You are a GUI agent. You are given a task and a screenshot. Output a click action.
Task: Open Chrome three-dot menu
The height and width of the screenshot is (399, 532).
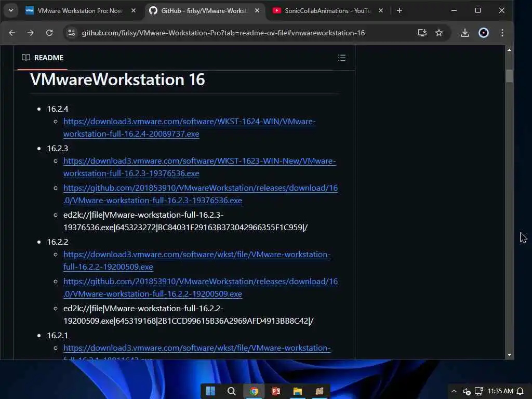coord(502,33)
